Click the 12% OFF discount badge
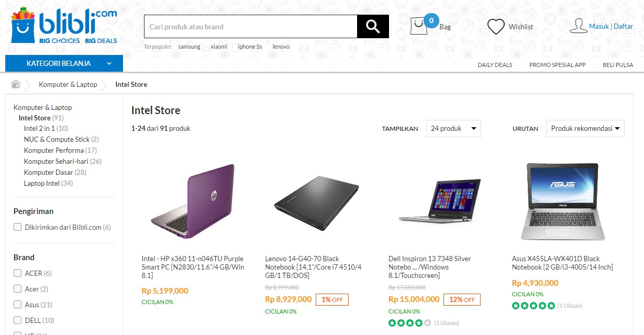Screen dimensions: 644x335 462,299
